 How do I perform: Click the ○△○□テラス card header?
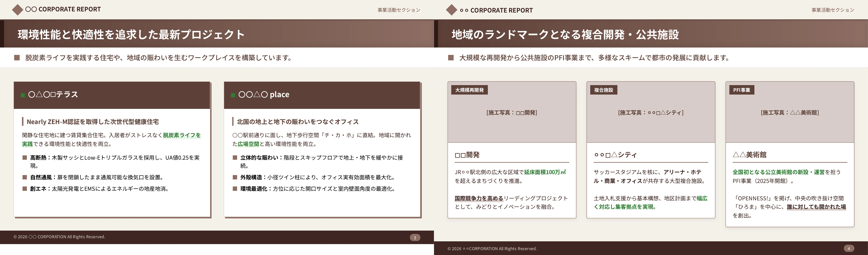pyautogui.click(x=112, y=95)
